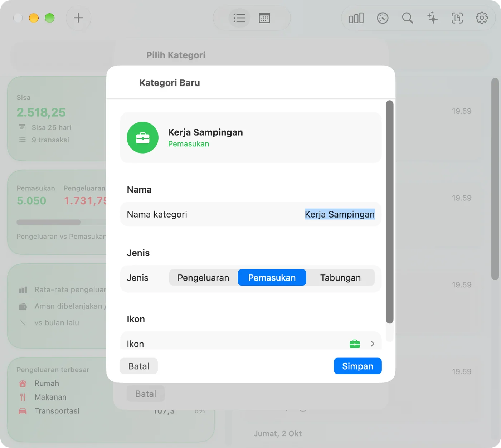Click the plus add transaction button

point(78,18)
